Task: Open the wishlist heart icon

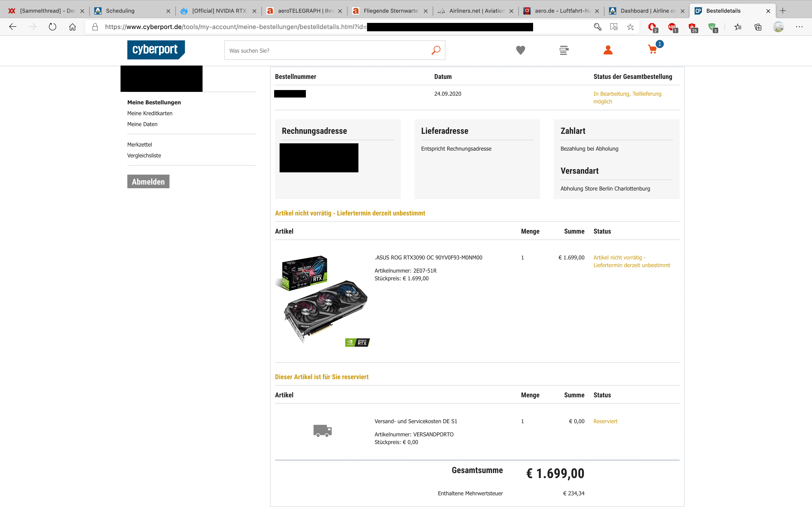Action: [520, 50]
